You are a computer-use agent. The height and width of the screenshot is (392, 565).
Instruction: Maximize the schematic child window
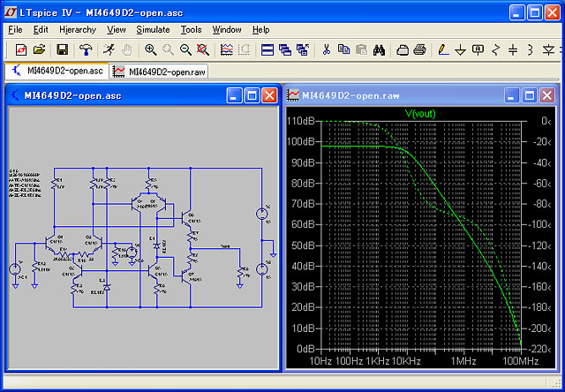tap(252, 96)
